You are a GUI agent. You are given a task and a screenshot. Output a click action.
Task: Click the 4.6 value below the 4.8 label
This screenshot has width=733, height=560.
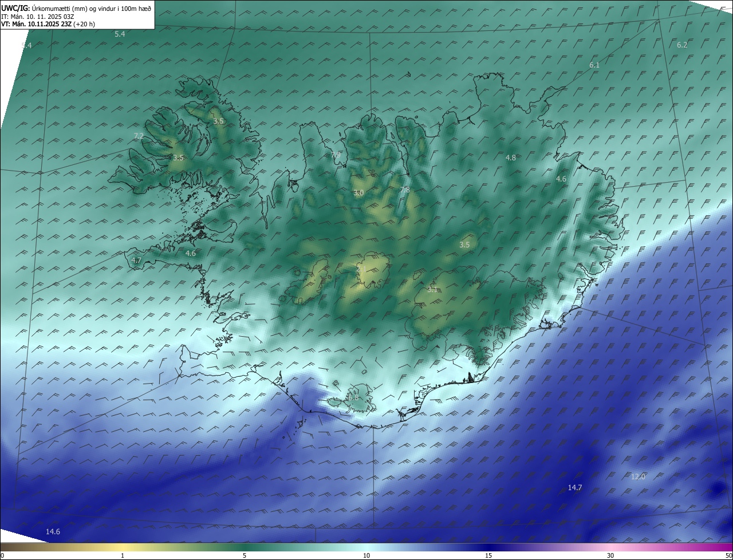[561, 179]
